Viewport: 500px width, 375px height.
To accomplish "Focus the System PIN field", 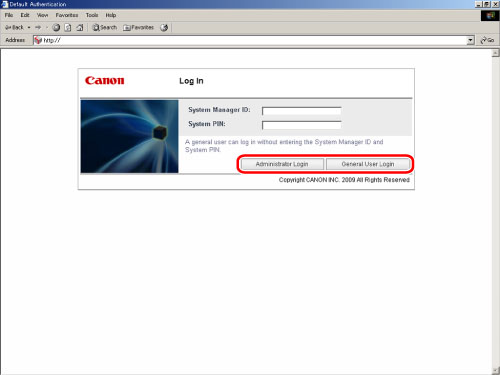I will point(302,125).
